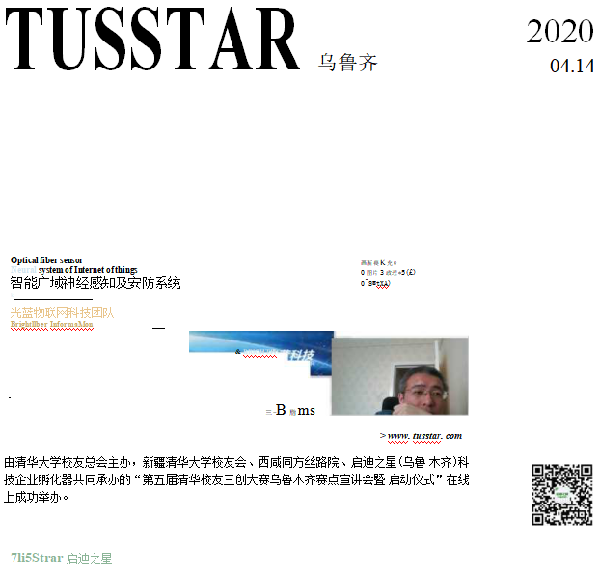Click the line ending 上成功举办。
Image resolution: width=600 pixels, height=572 pixels.
coord(37,497)
